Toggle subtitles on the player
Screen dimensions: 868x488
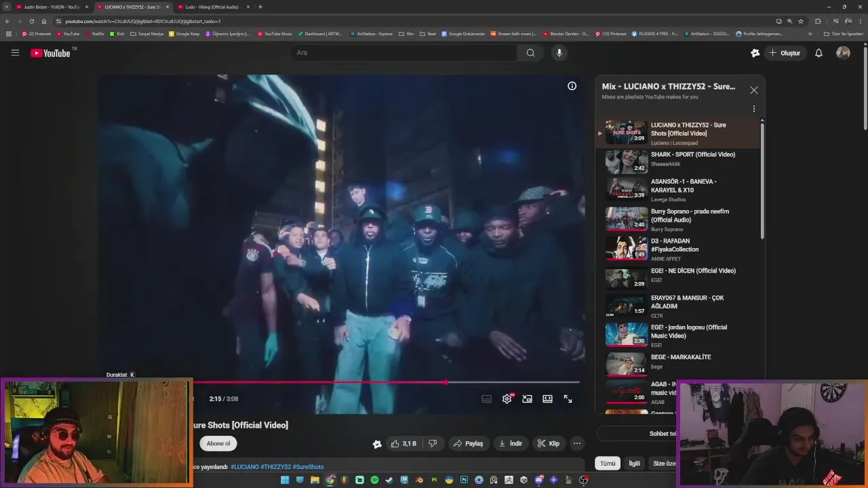click(x=486, y=399)
